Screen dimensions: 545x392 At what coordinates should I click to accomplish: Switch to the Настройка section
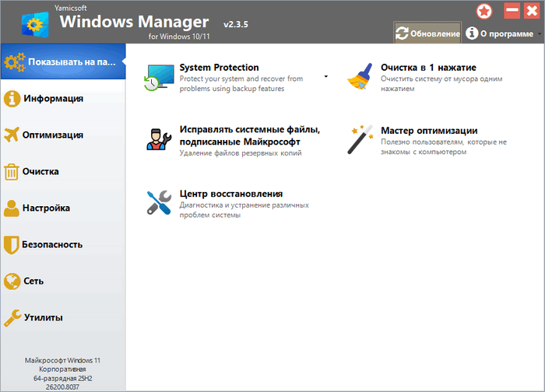tap(47, 208)
